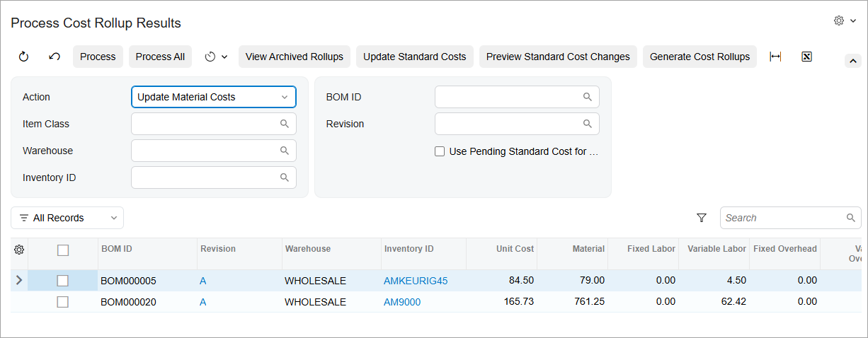Tick the header select-all checkbox
This screenshot has width=868, height=338.
[62, 250]
